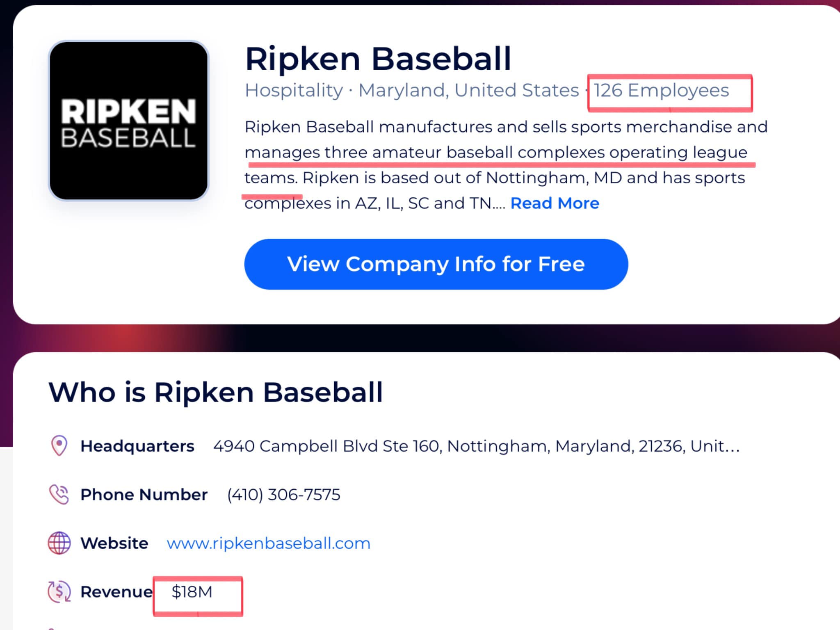Click the Hospitality industry label
The image size is (840, 630).
pyautogui.click(x=294, y=90)
